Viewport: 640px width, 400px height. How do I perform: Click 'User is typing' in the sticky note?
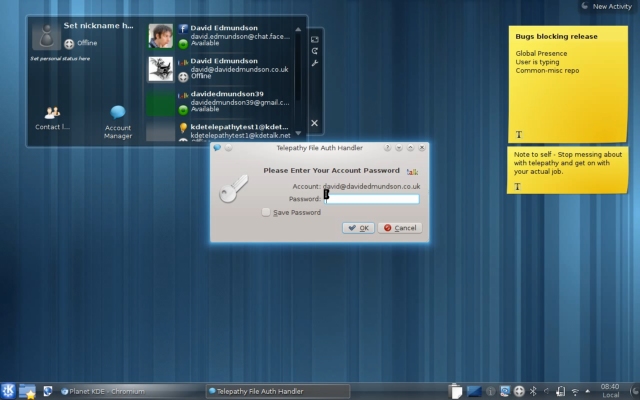coord(537,62)
